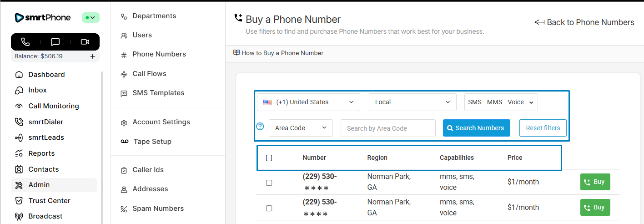Click the Trust Center shield icon
Viewport: 644px width, 224px height.
click(x=19, y=201)
